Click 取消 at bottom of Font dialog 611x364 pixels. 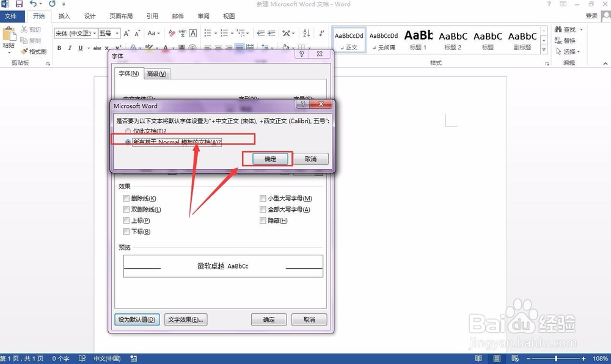[309, 319]
